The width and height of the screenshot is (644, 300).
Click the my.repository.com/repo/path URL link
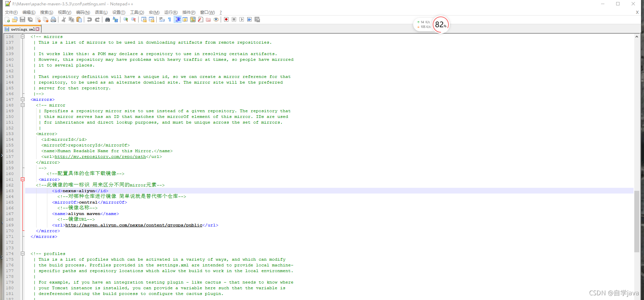coord(100,157)
